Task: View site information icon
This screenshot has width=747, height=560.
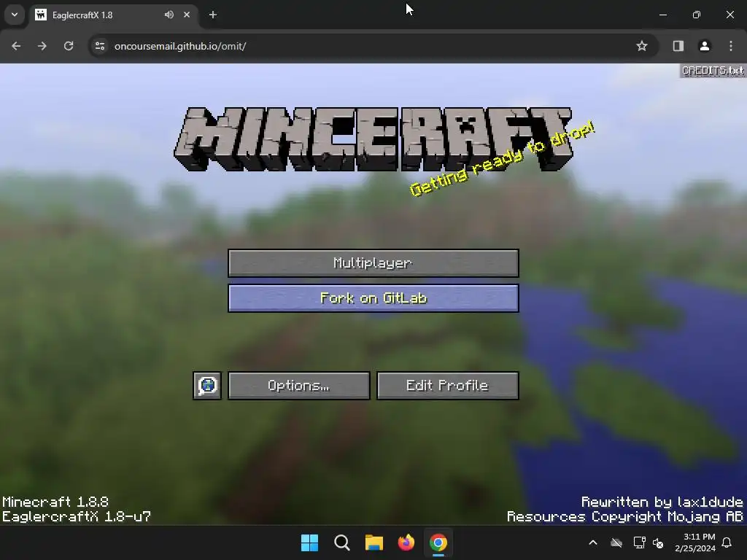Action: click(100, 46)
